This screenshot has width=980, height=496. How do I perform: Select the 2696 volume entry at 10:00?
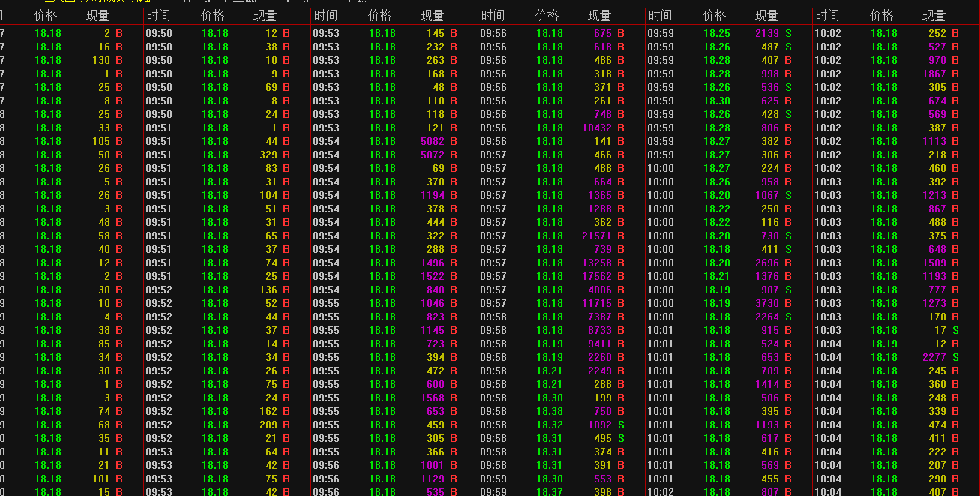click(767, 263)
